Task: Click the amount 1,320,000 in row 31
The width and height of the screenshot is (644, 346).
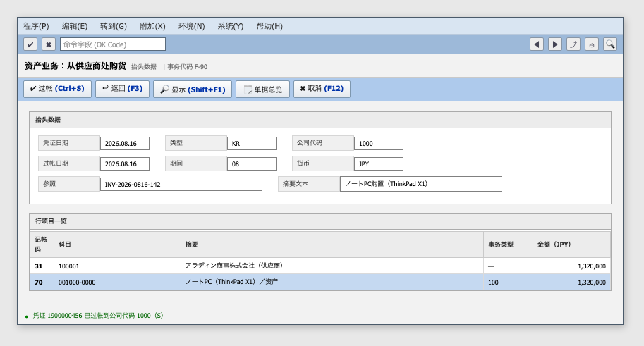Action: [572, 266]
